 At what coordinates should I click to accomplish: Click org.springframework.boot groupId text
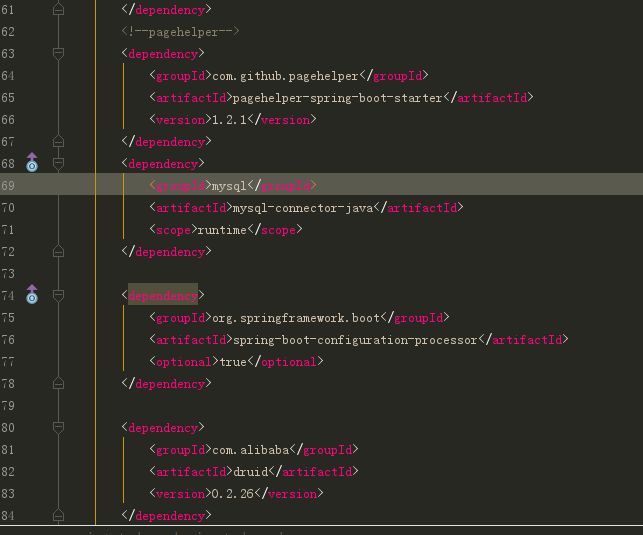(296, 318)
